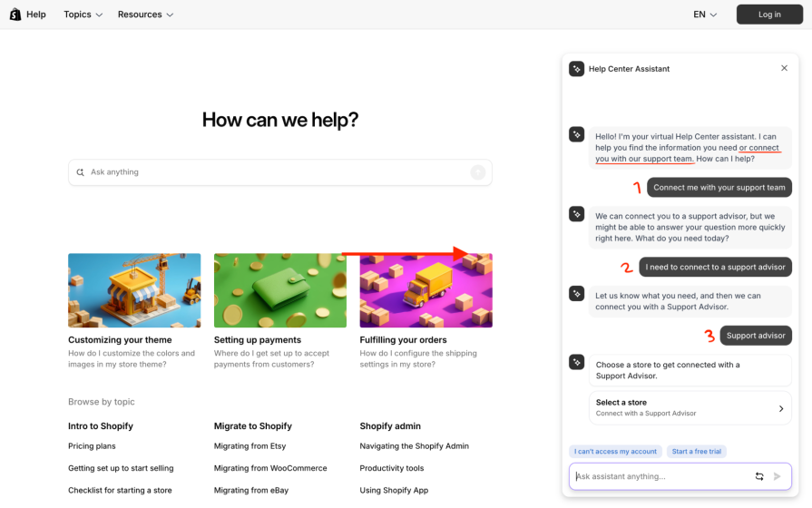Open the Customizing your theme thumbnail

tap(134, 290)
